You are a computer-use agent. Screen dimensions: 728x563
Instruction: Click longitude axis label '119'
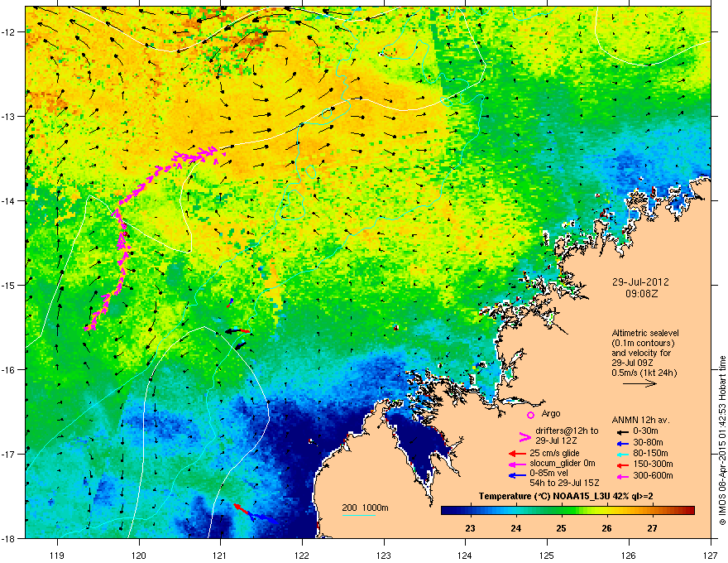[57, 555]
